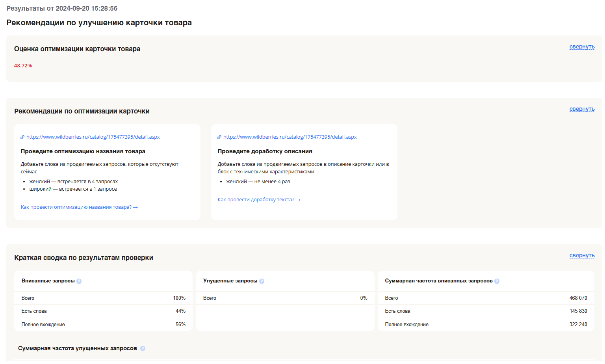Collapse the Оценка оптимизации карточки товара section
This screenshot has height=364, width=605.
coord(582,47)
